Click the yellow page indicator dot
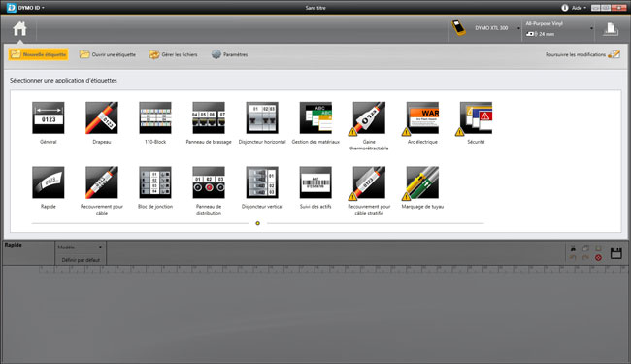 [257, 223]
